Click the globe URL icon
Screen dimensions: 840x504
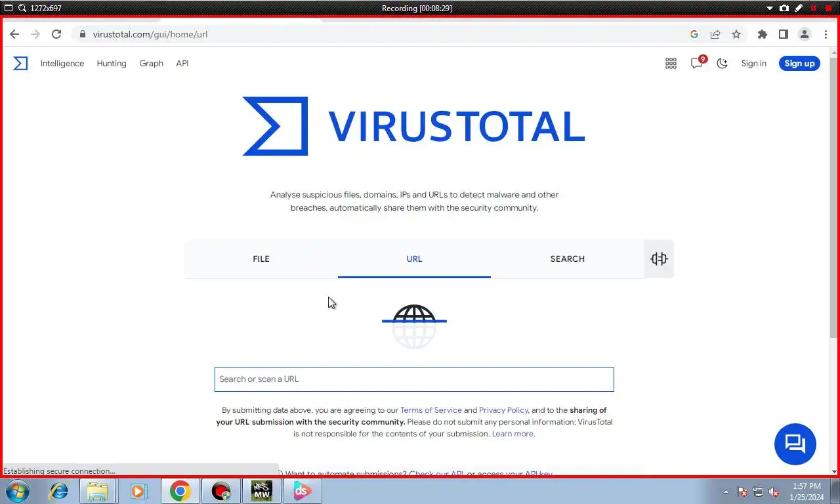(x=414, y=326)
